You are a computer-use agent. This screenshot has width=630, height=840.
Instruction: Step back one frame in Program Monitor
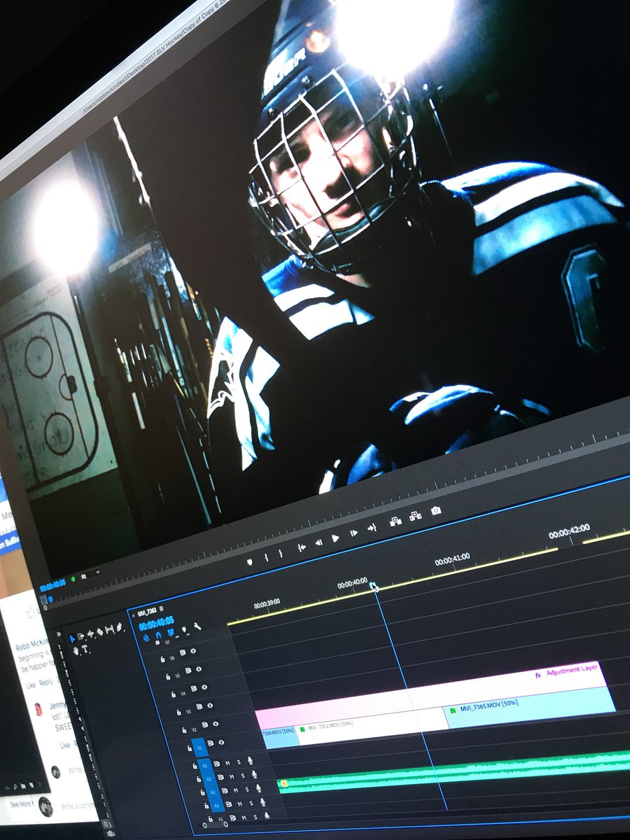point(319,542)
